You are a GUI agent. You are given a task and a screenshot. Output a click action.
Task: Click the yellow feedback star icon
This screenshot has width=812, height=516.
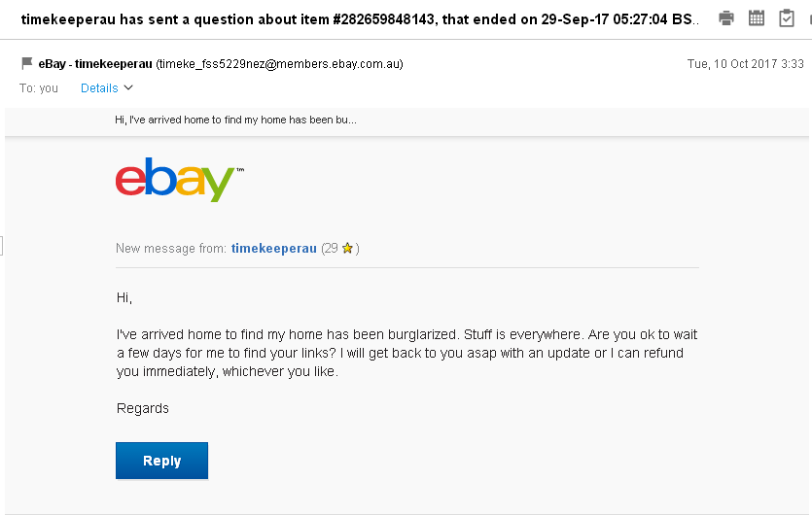(x=347, y=249)
